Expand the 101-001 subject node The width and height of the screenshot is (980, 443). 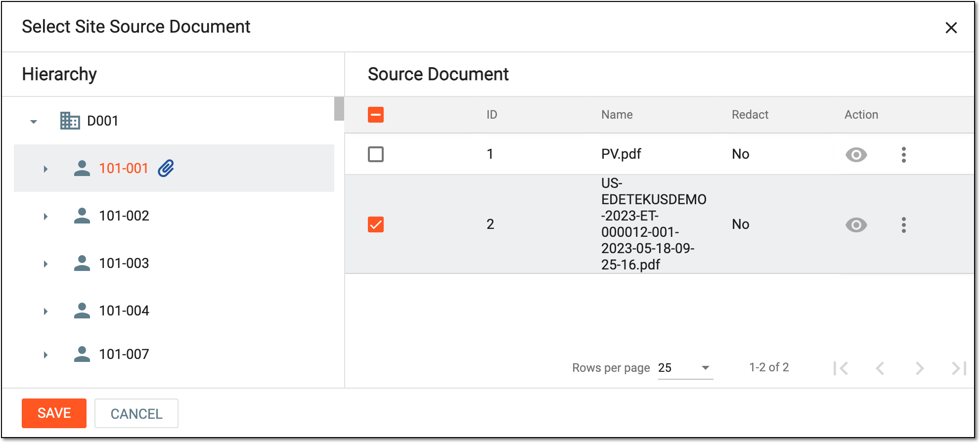point(45,169)
